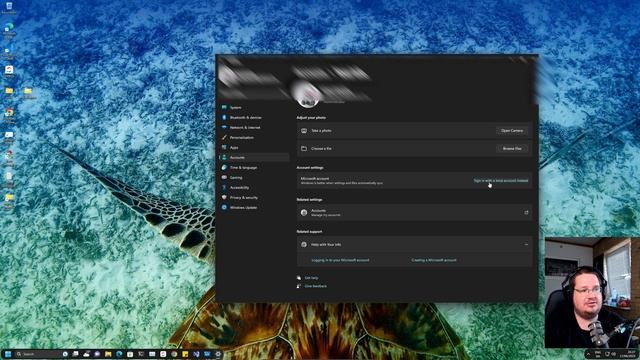Open Gaming settings
Viewport: 640px width, 360px height.
point(254,178)
